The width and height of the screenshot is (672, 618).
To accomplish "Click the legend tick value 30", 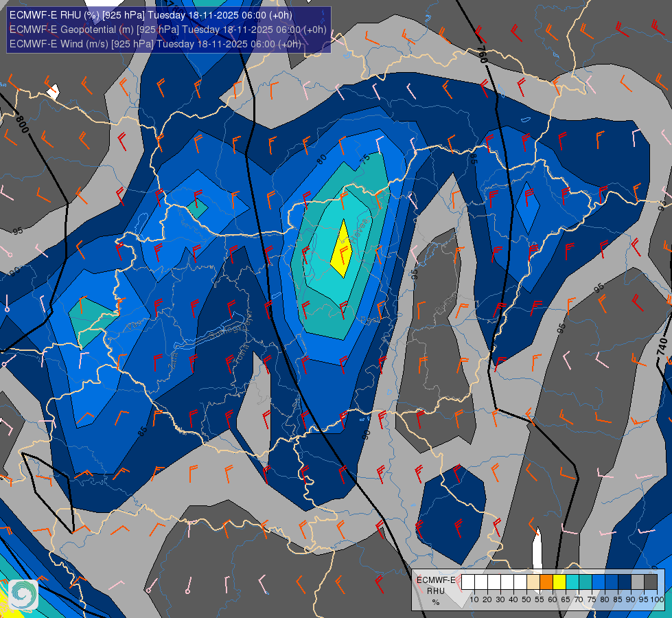I will pyautogui.click(x=500, y=599).
